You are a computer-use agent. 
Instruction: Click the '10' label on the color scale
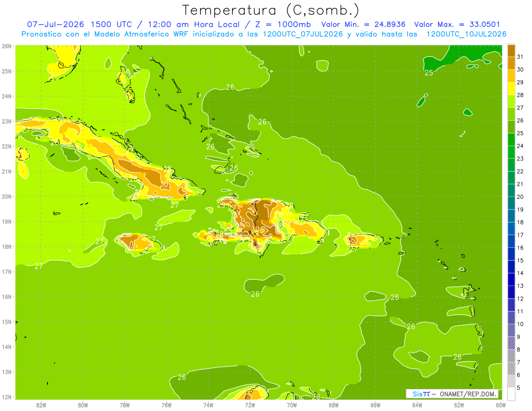pyautogui.click(x=520, y=324)
